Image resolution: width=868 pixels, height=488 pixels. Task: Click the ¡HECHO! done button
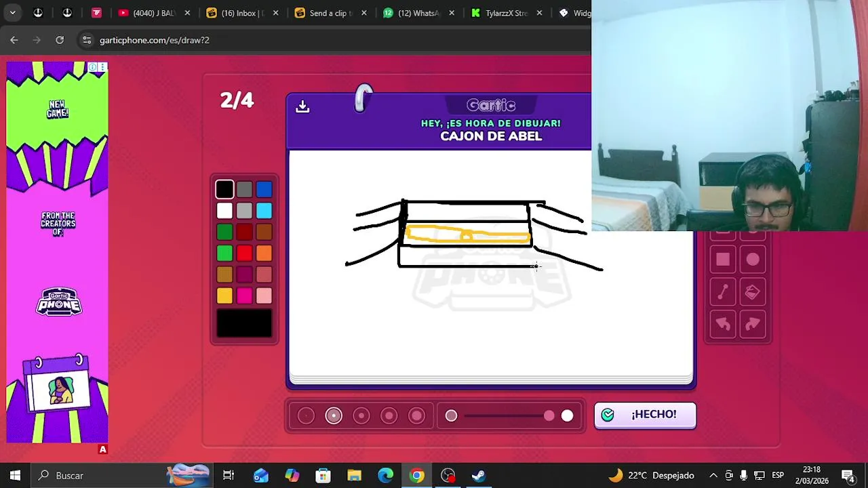(645, 415)
